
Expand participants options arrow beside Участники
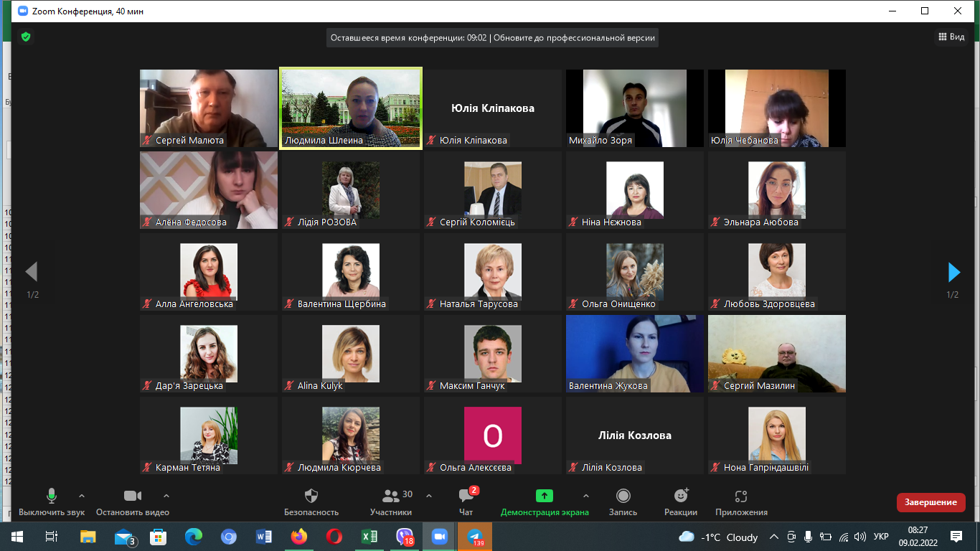pos(429,496)
